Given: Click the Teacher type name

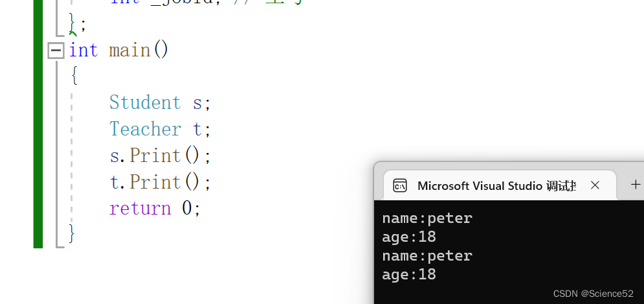Looking at the screenshot, I should pos(146,129).
